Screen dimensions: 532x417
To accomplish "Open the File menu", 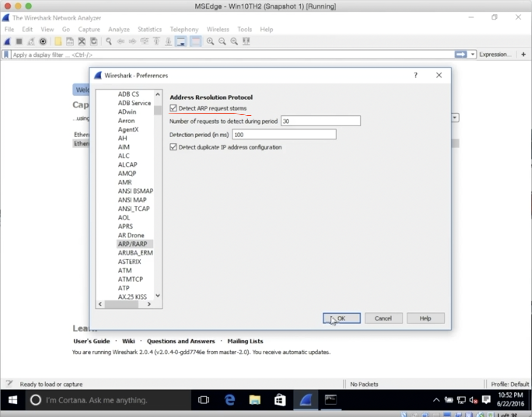I will tap(9, 29).
